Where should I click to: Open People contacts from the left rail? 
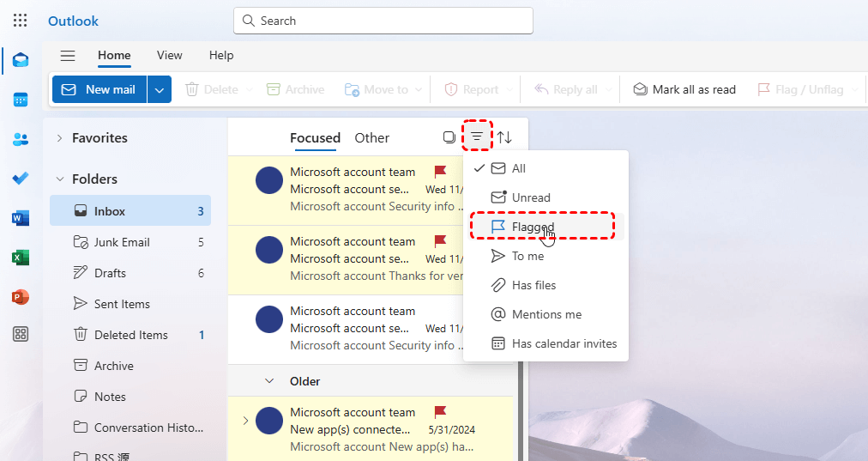point(21,139)
